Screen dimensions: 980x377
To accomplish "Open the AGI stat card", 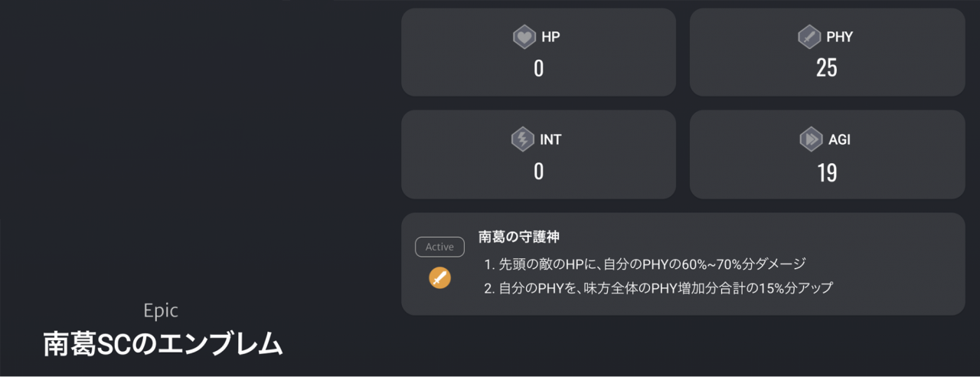I will (827, 155).
